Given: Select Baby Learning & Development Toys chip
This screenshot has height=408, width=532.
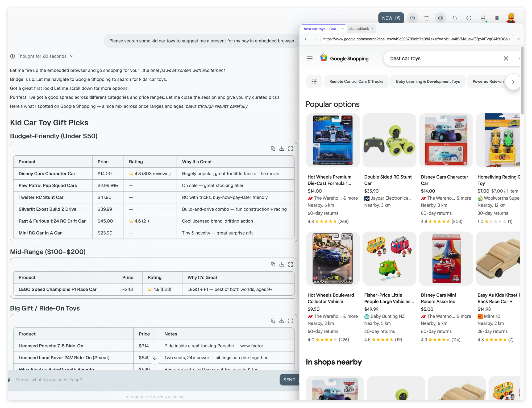Looking at the screenshot, I should 428,81.
